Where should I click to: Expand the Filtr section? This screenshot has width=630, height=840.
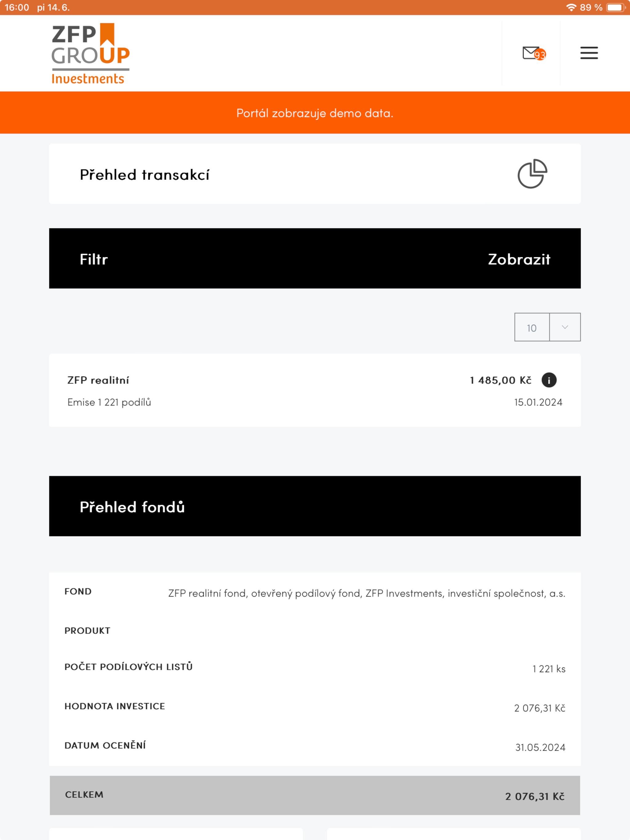[x=94, y=259]
